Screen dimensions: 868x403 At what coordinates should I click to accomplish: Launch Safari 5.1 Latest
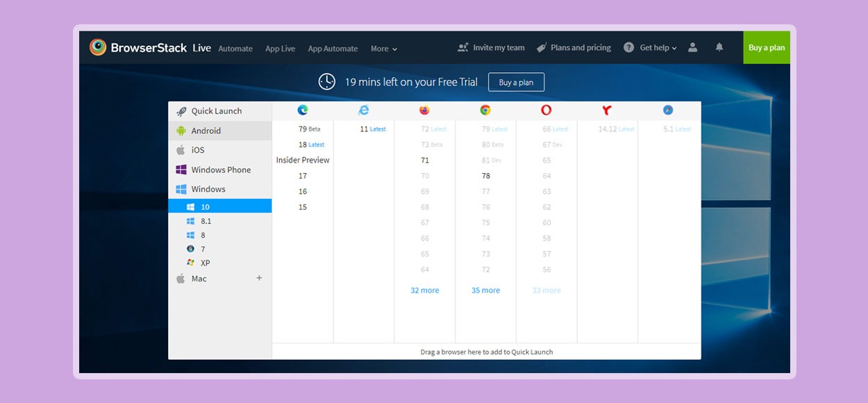click(677, 129)
